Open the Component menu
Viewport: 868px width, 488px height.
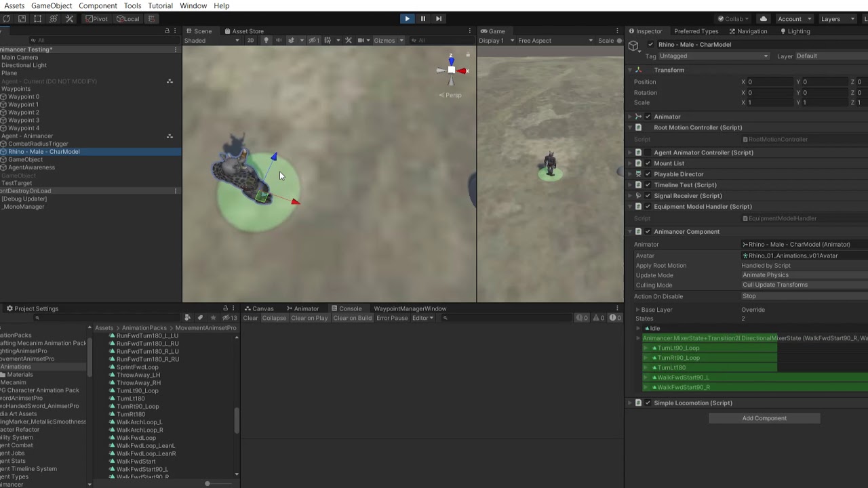pos(98,5)
